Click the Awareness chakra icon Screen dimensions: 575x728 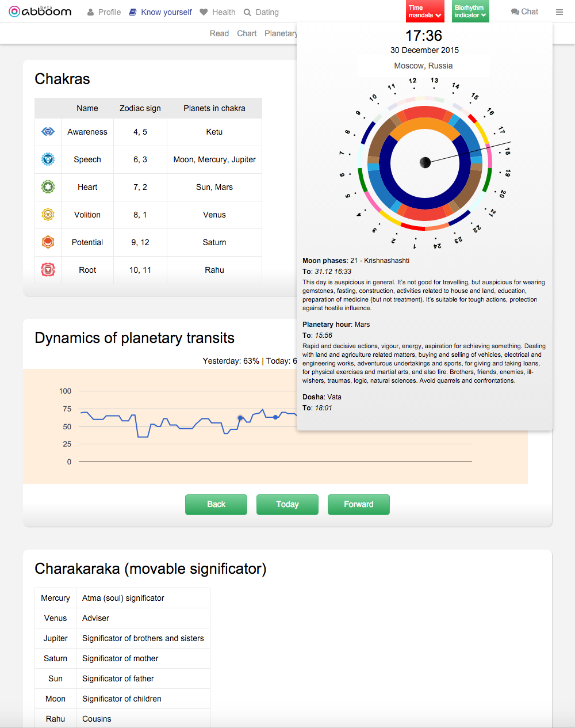(x=48, y=132)
